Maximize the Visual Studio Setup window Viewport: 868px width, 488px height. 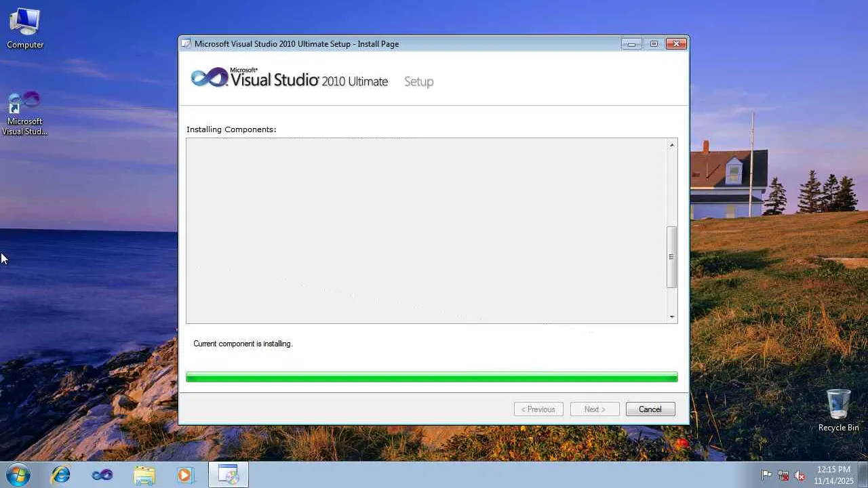tap(654, 44)
